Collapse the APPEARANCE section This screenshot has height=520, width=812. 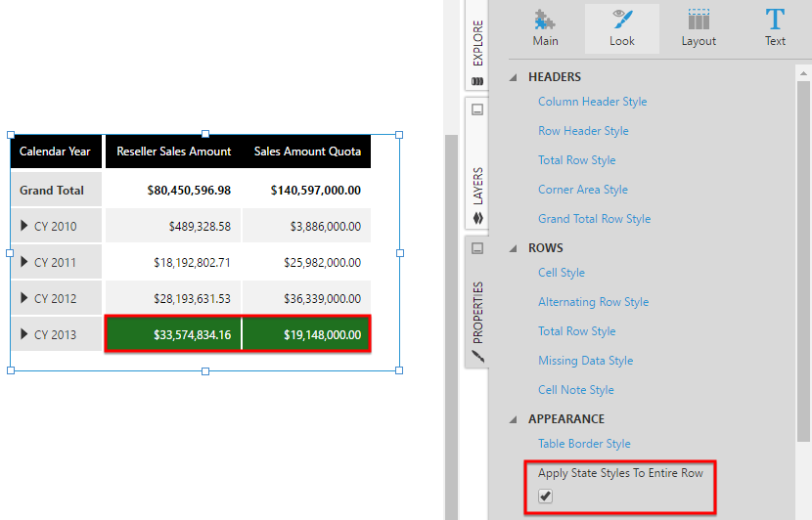point(514,419)
